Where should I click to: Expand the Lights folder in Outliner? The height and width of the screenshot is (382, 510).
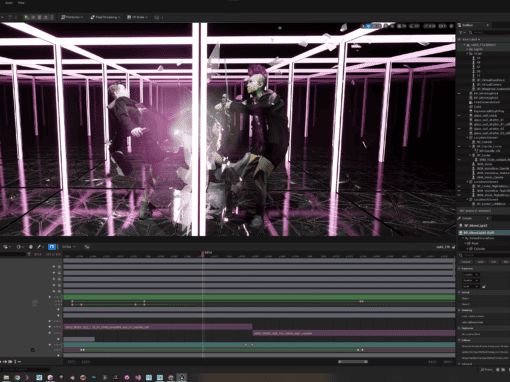click(467, 49)
